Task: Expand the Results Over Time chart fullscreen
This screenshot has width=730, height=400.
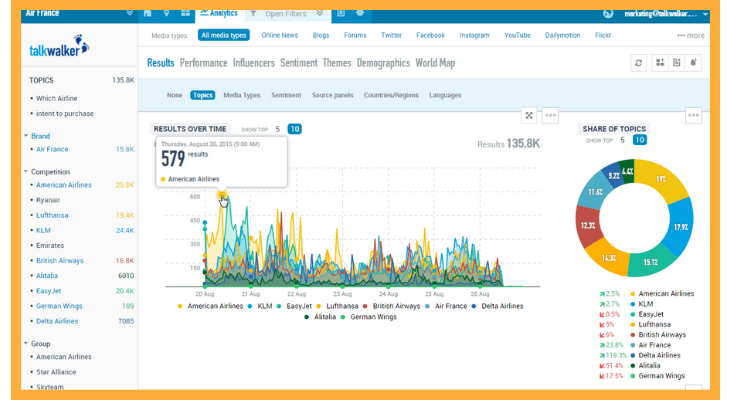Action: click(x=529, y=115)
